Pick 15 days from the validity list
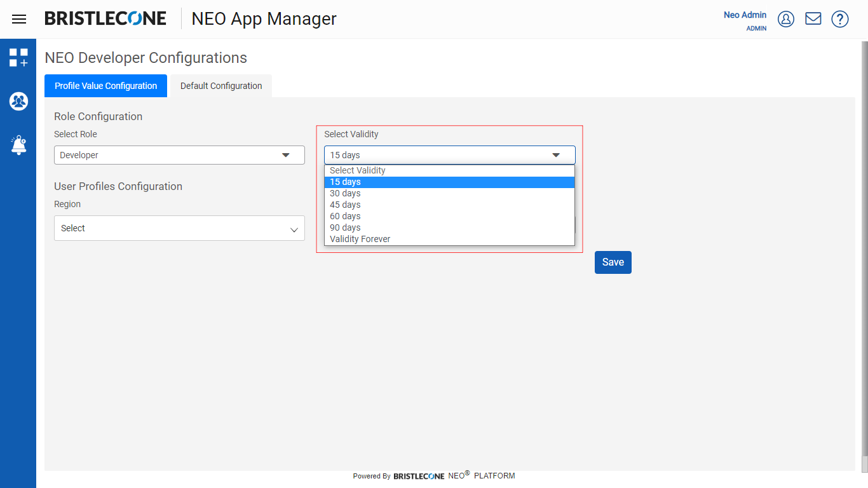The image size is (868, 488). [450, 182]
